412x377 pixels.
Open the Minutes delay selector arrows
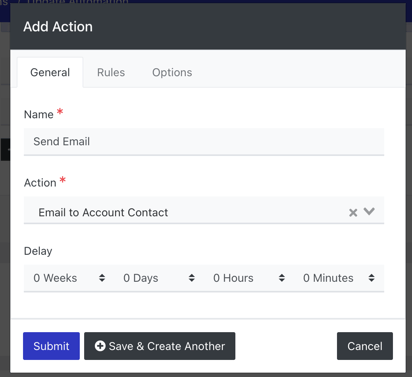371,278
